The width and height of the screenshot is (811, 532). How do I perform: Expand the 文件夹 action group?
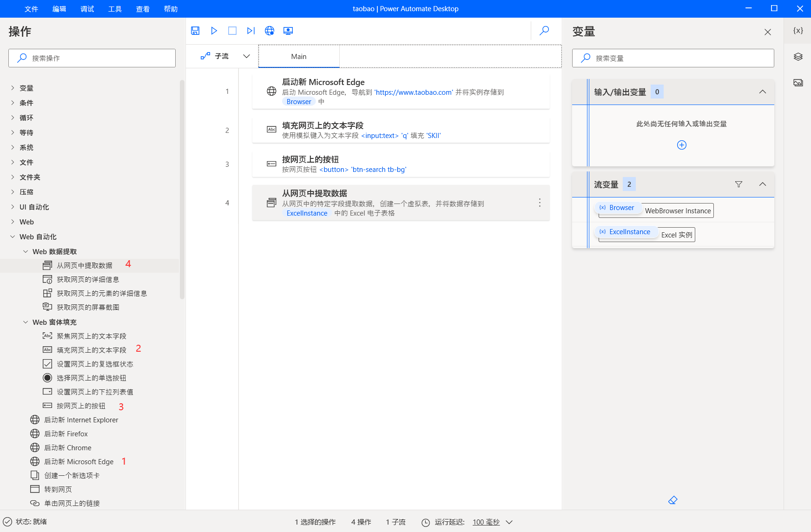click(x=13, y=177)
